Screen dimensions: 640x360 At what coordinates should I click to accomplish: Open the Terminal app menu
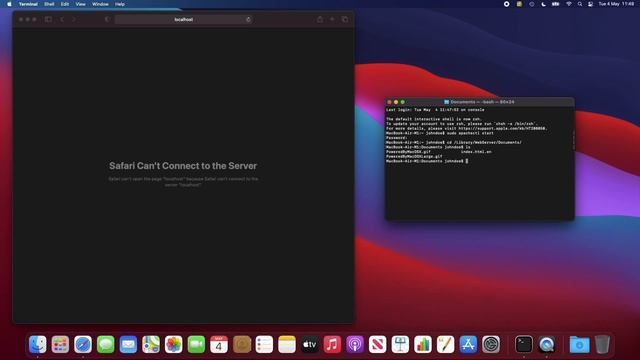pyautogui.click(x=28, y=4)
